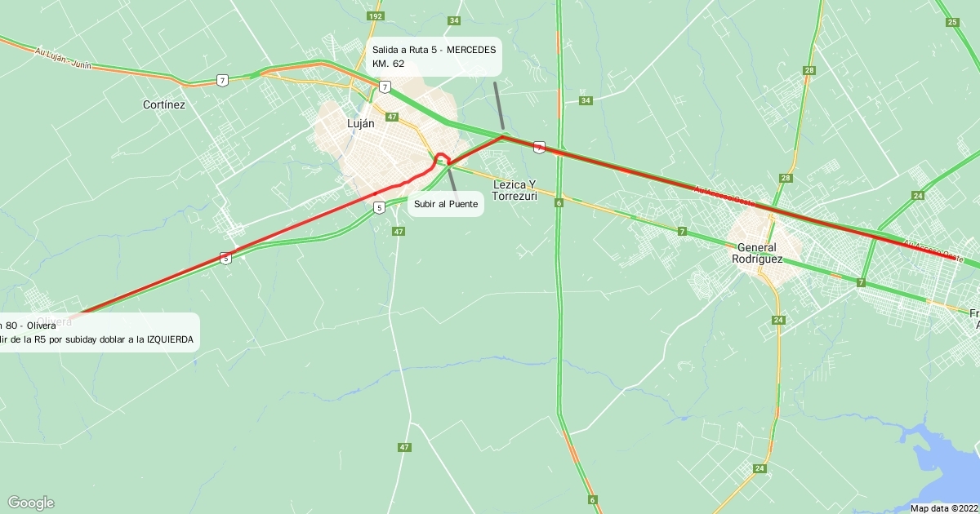Open the 'Subir al Puente' callout
The image size is (980, 514).
pos(446,204)
